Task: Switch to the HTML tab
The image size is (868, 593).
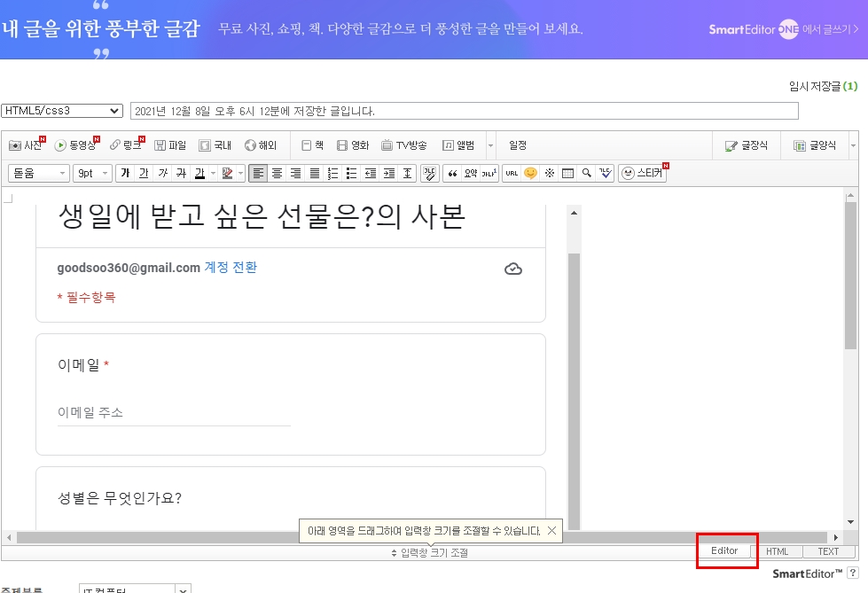Action: click(777, 551)
